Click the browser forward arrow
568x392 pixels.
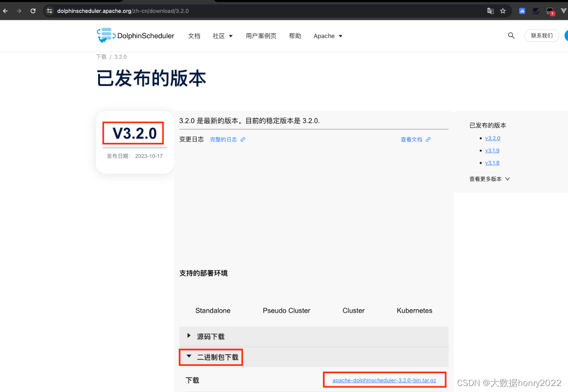point(19,11)
